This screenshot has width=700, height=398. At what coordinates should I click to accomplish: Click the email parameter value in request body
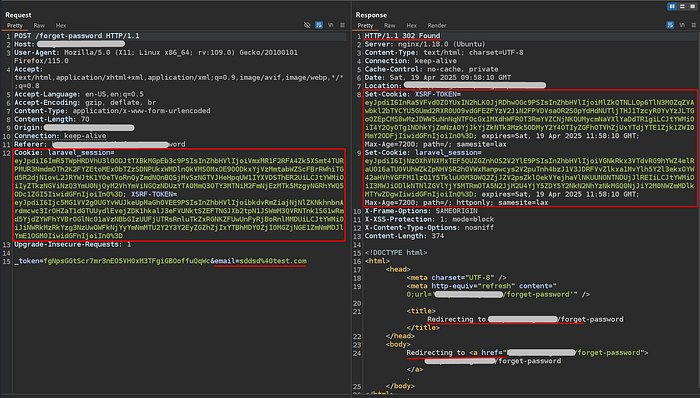273,261
